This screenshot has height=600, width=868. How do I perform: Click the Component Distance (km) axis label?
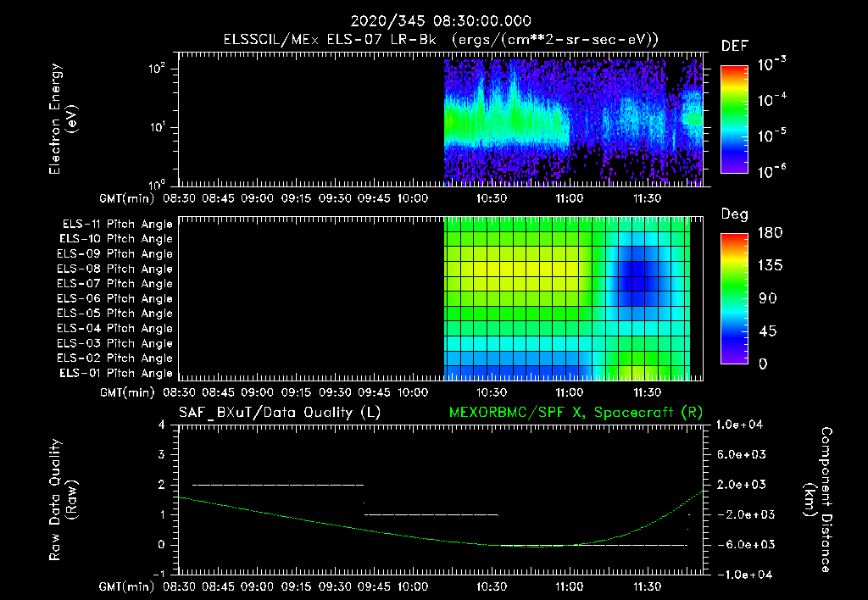click(818, 500)
